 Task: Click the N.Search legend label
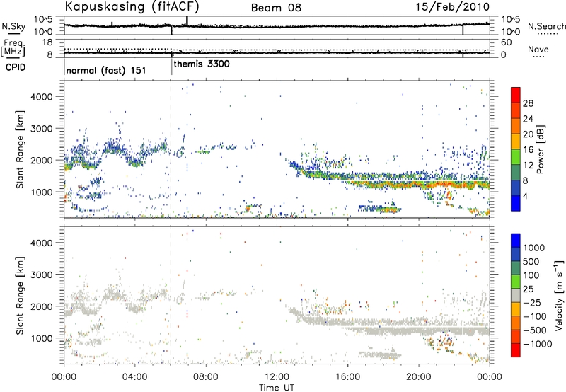[546, 26]
